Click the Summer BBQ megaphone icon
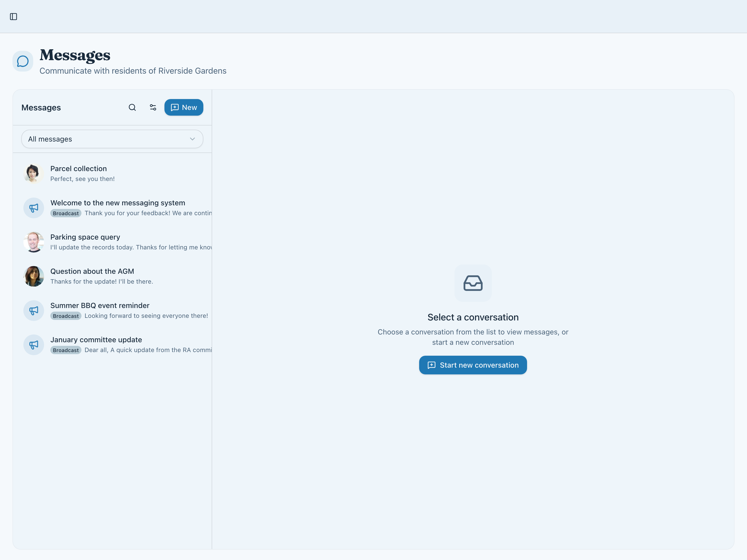 coord(33,311)
